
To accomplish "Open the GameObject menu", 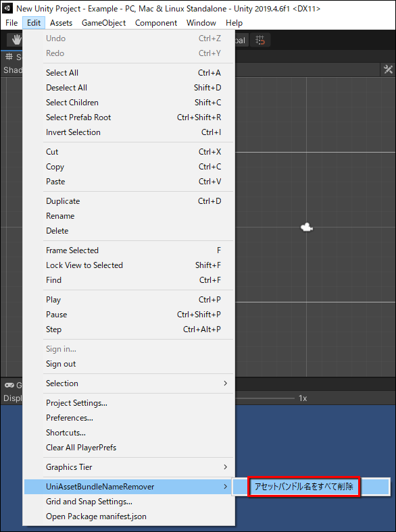I will 103,23.
